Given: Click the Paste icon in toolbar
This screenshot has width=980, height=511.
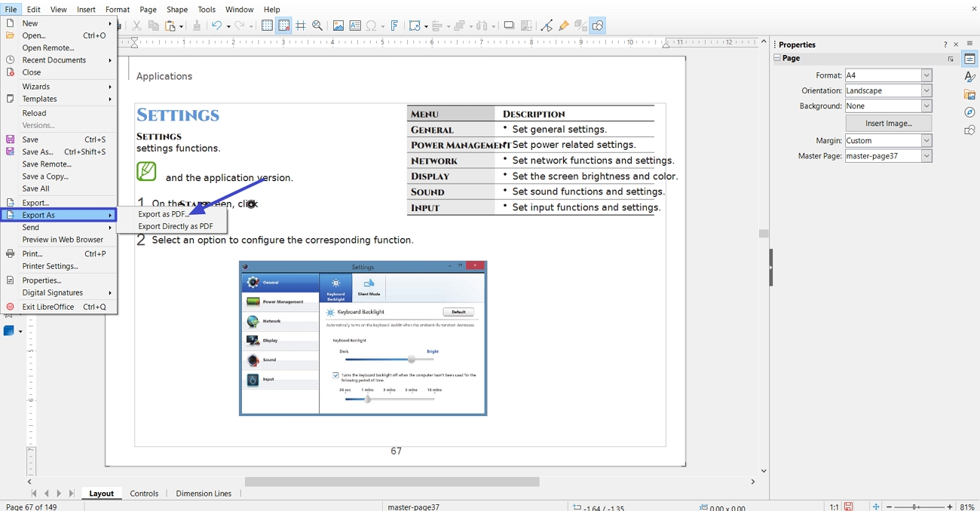Looking at the screenshot, I should pyautogui.click(x=172, y=26).
